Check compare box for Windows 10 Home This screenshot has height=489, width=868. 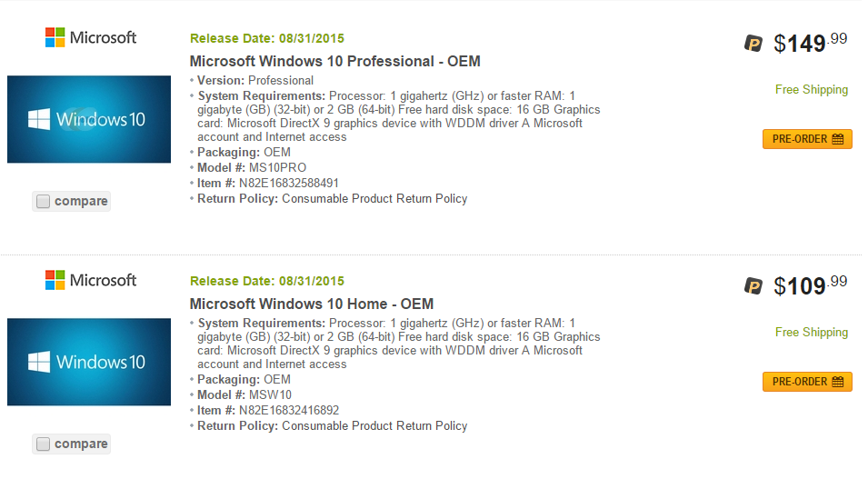click(x=44, y=444)
